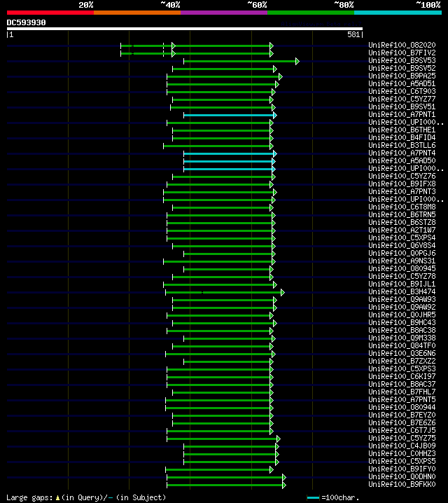This screenshot has height=503, width=448.
Task: Open hit UniRef100_C6T8M8
Action: (x=402, y=207)
